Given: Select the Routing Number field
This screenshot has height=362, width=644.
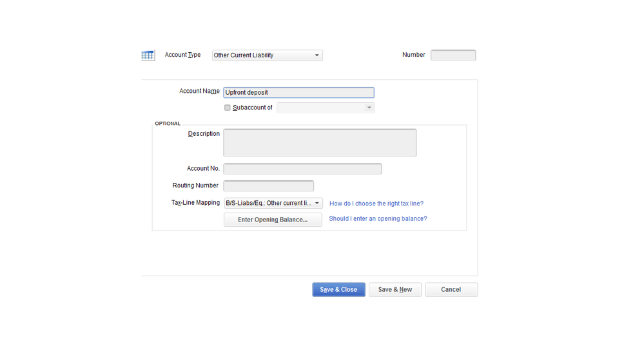Looking at the screenshot, I should 268,186.
